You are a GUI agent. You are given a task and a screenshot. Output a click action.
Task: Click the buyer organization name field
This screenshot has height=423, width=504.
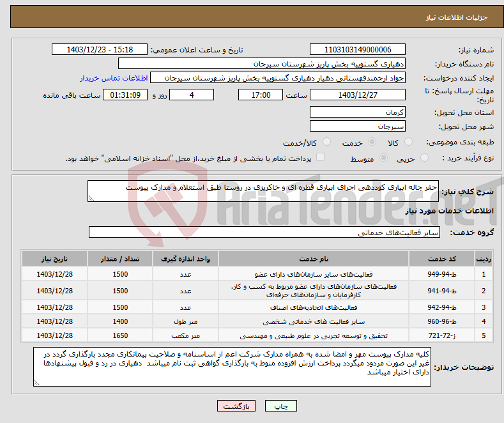pos(262,64)
